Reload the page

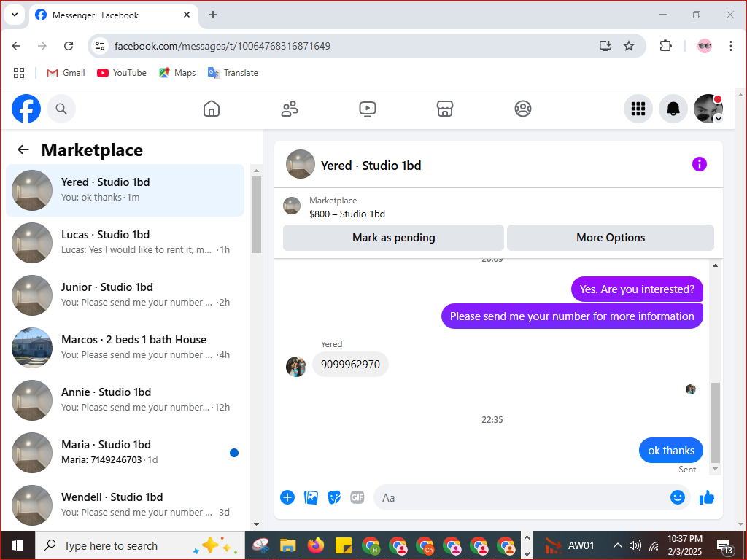coord(69,46)
